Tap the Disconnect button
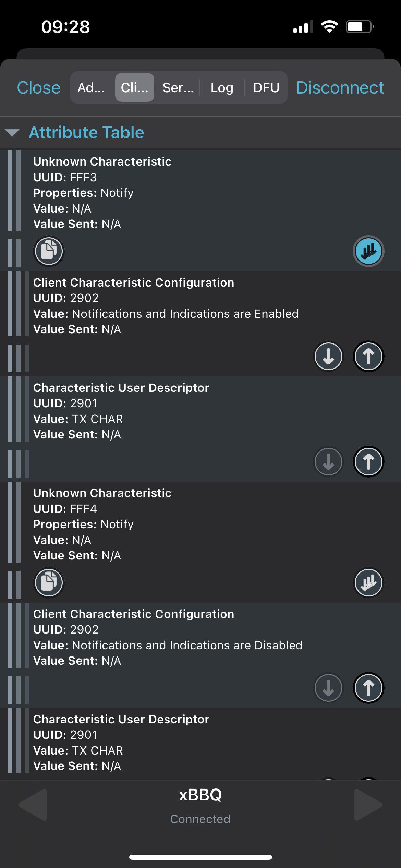401x868 pixels. pos(340,87)
